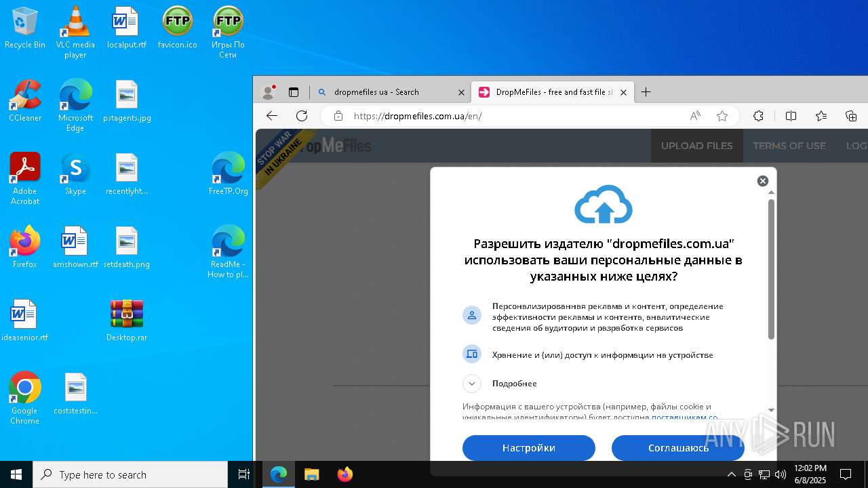The image size is (868, 488).
Task: Click the consent dialog scrollbar thumb
Action: (771, 269)
